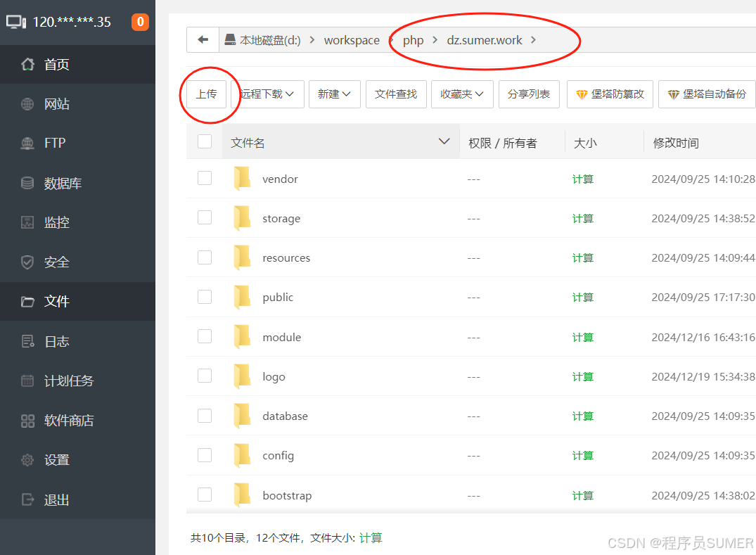The height and width of the screenshot is (555, 756).
Task: Click the logo folder icon
Action: click(x=242, y=376)
